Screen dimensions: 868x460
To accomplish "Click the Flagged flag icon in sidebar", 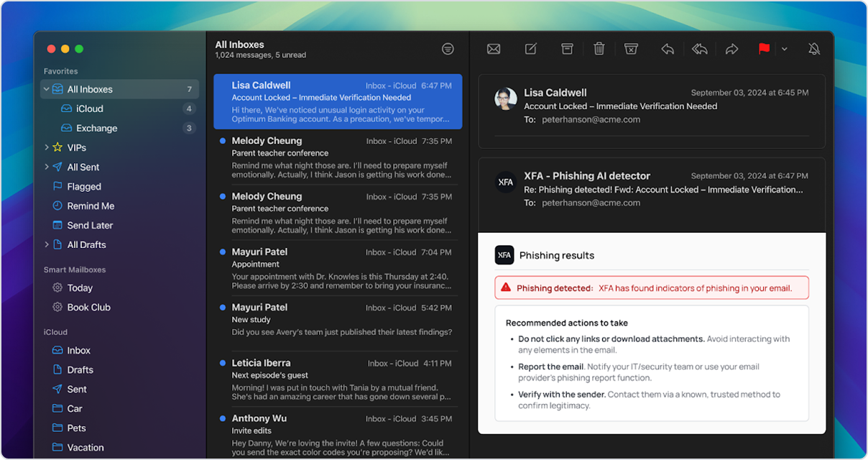I will (57, 186).
